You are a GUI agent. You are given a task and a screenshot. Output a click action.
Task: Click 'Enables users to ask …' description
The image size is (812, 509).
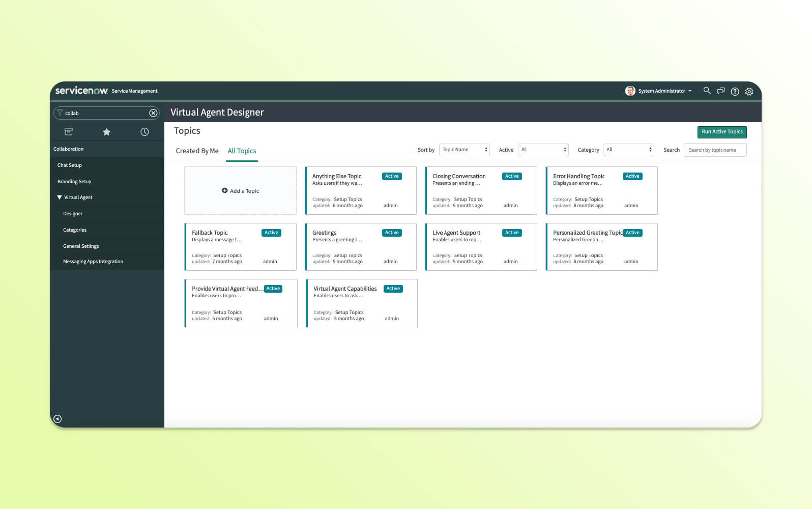[x=338, y=296]
